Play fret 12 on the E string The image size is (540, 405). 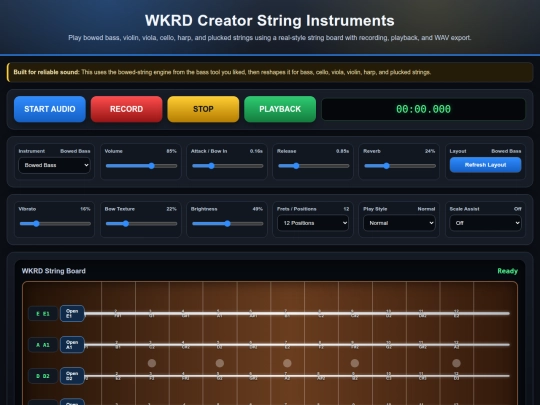(456, 313)
